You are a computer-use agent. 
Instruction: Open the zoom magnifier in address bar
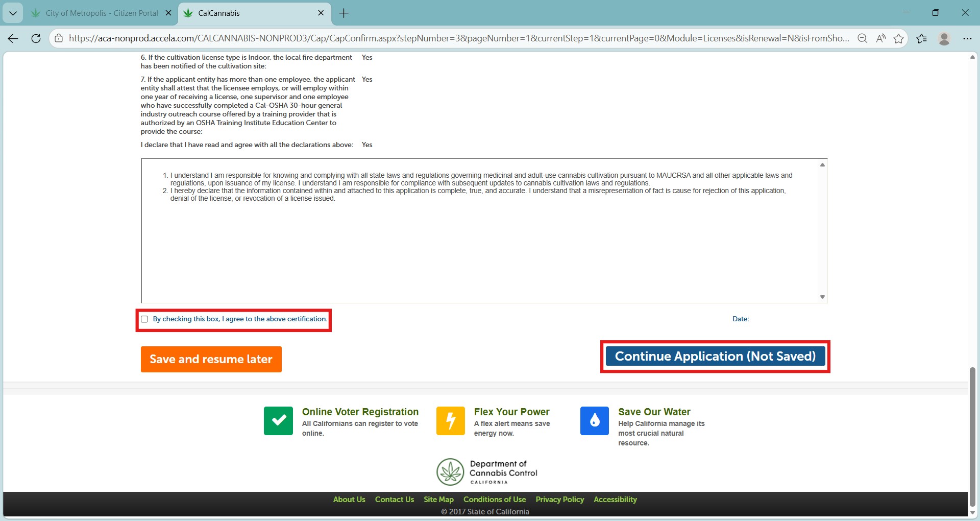pos(863,38)
